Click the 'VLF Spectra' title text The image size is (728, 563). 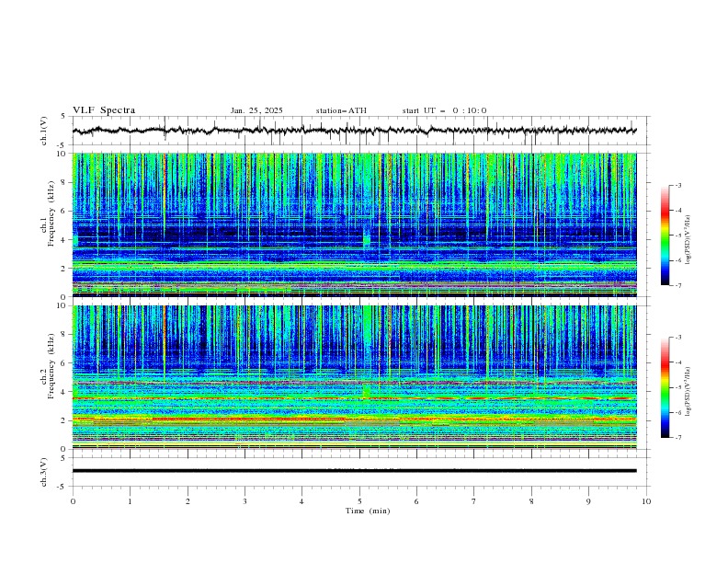[x=104, y=110]
